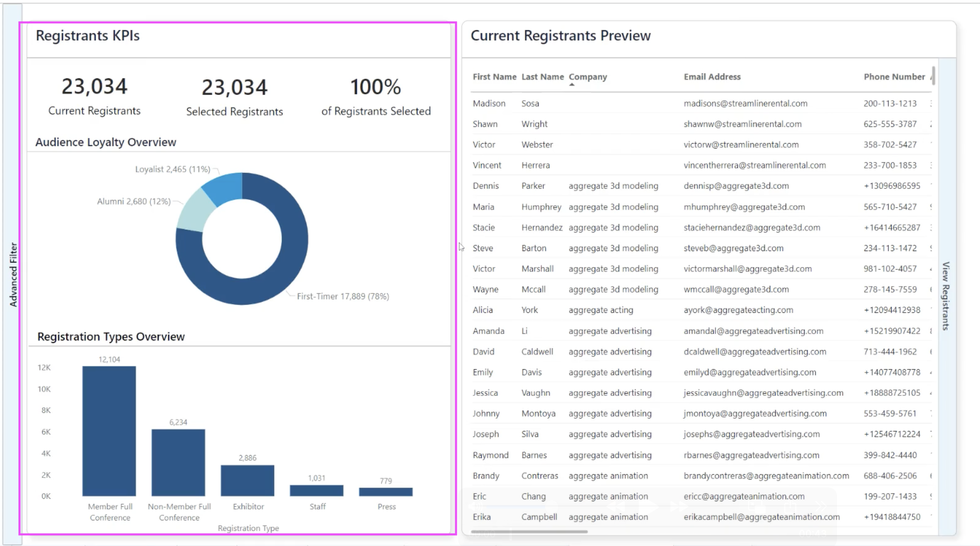Click the last name Caldwell cell

click(x=537, y=352)
